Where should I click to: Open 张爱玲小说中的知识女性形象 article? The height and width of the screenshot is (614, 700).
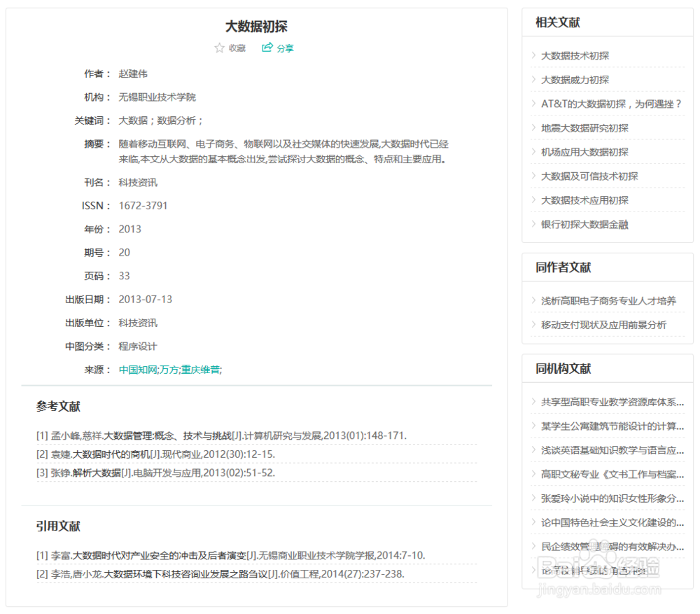click(x=612, y=498)
